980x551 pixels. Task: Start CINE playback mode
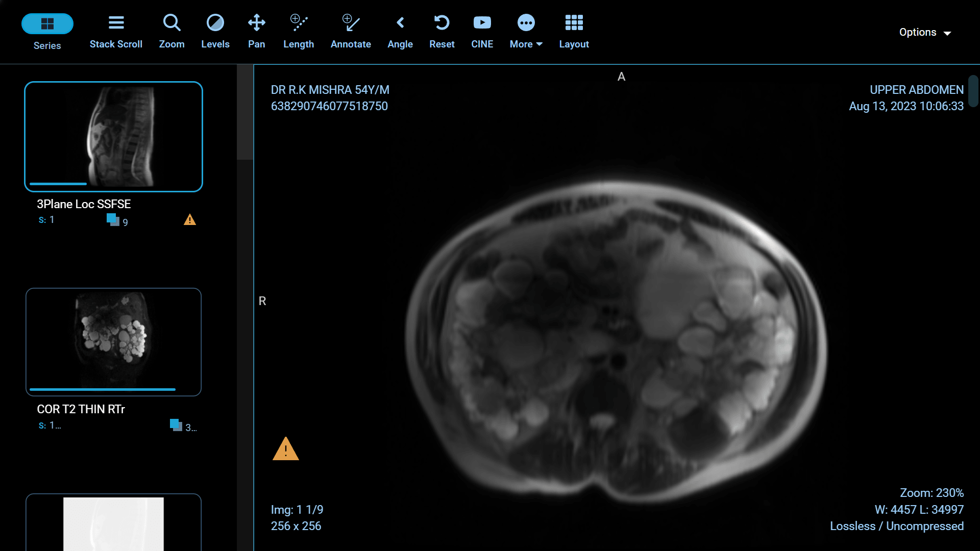482,31
